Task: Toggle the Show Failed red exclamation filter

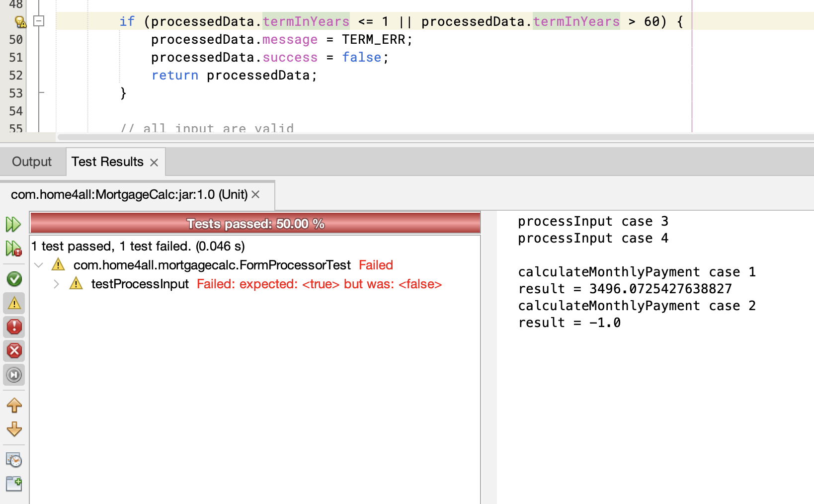Action: (x=14, y=327)
